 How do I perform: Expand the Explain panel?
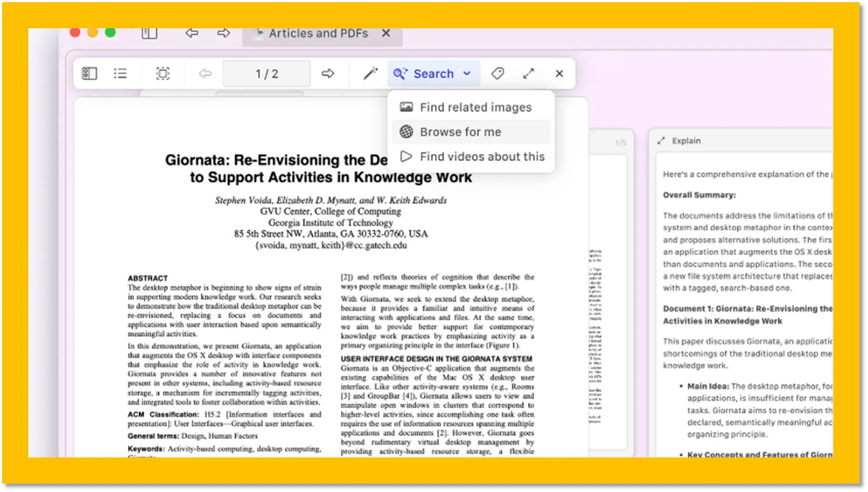[661, 141]
